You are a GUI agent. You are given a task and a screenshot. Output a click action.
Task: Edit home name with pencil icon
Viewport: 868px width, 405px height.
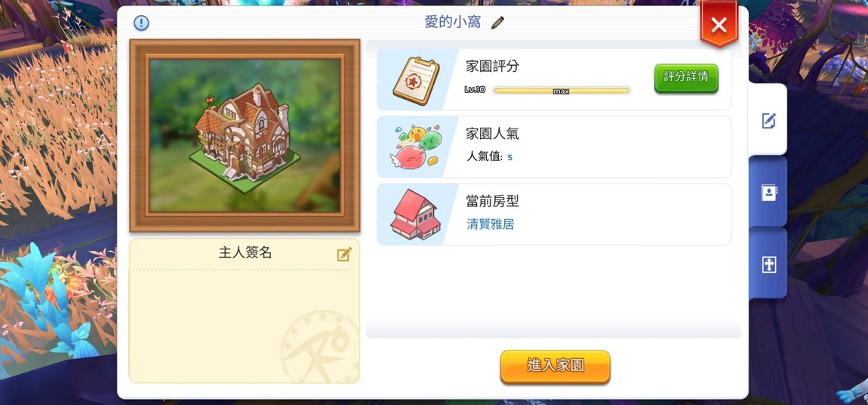497,23
